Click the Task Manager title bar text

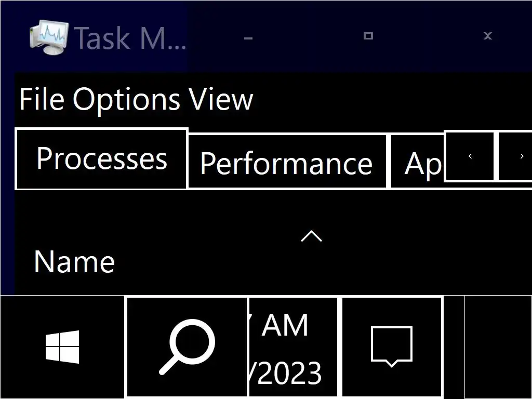(x=130, y=37)
